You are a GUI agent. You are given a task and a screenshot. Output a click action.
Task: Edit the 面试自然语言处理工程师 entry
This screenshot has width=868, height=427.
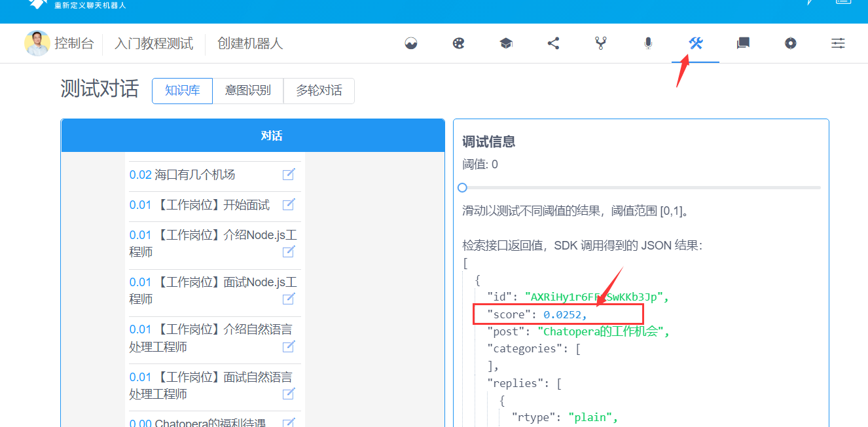(x=289, y=394)
